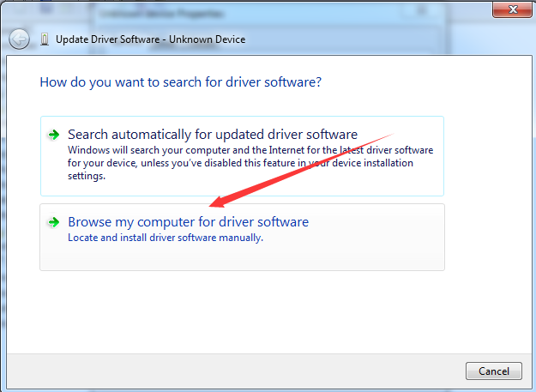536x392 pixels.
Task: Click the Locate and install driver software manually text
Action: coord(165,238)
